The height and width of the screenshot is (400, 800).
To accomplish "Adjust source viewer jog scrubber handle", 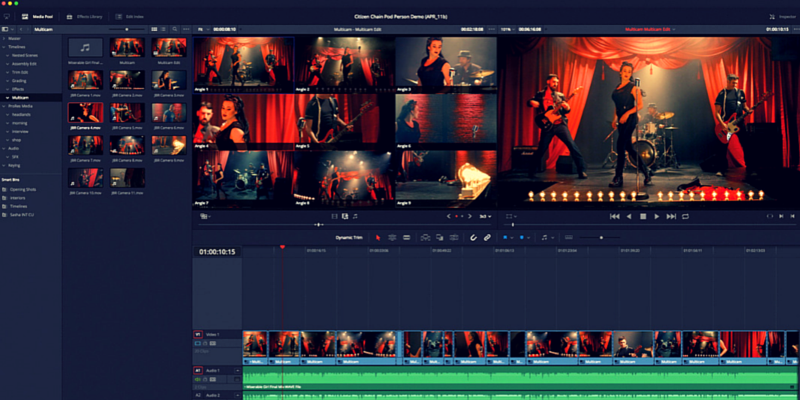I will [318, 224].
